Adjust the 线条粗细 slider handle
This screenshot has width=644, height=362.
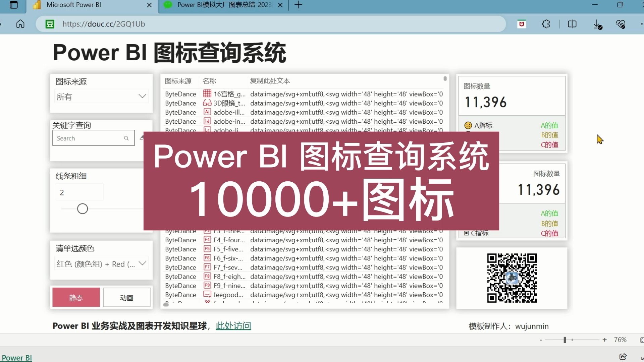[83, 209]
